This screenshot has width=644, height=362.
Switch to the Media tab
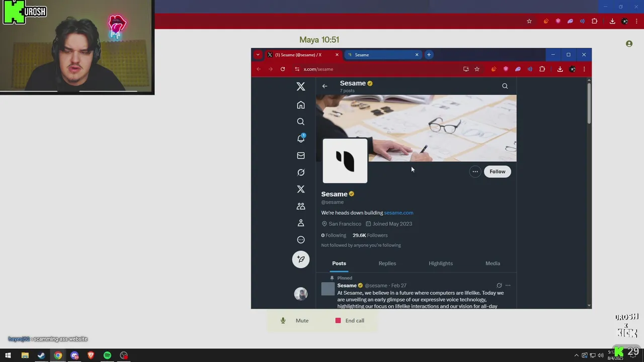click(x=493, y=263)
